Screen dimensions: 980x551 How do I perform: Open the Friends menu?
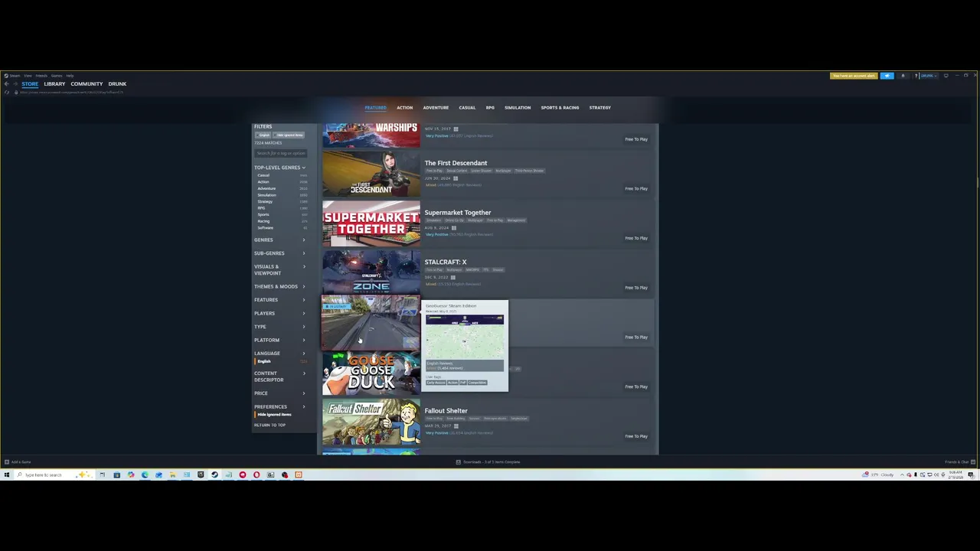coord(41,76)
